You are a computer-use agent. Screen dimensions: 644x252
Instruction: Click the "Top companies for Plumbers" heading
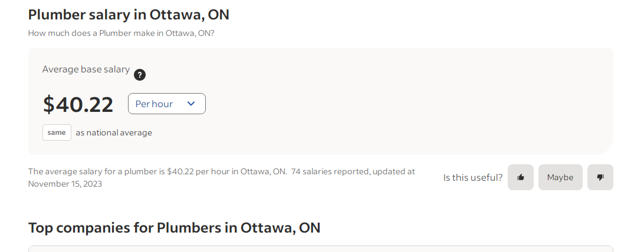[174, 227]
